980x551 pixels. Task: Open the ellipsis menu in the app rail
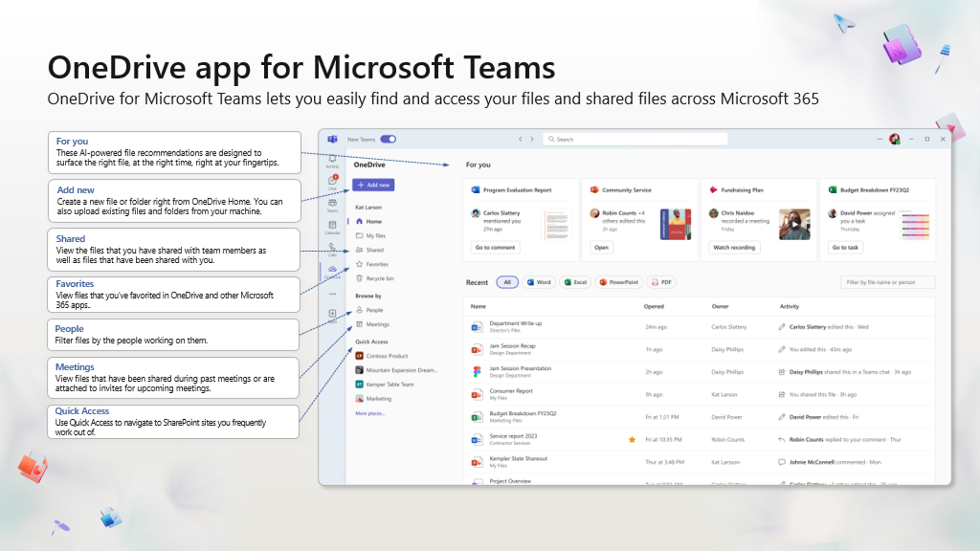tap(332, 294)
